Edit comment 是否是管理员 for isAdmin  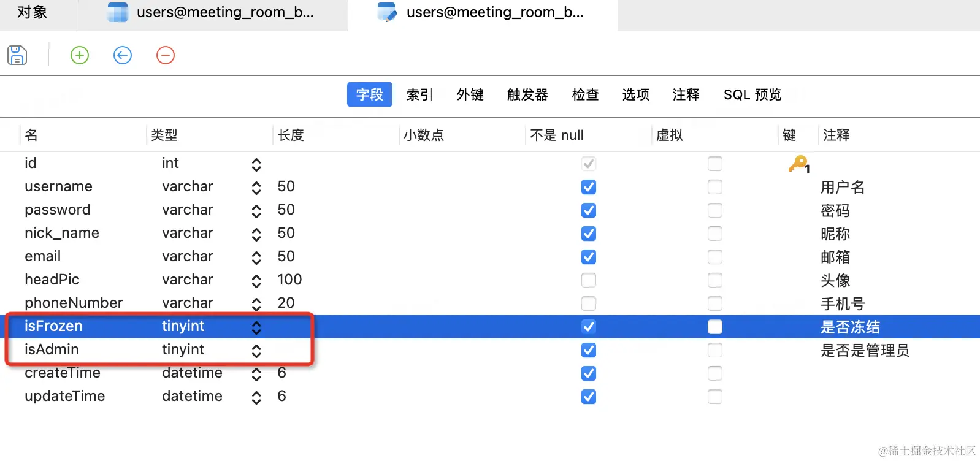pyautogui.click(x=865, y=350)
